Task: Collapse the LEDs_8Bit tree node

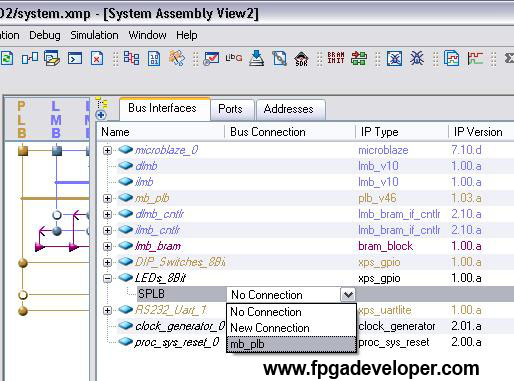Action: pyautogui.click(x=107, y=278)
